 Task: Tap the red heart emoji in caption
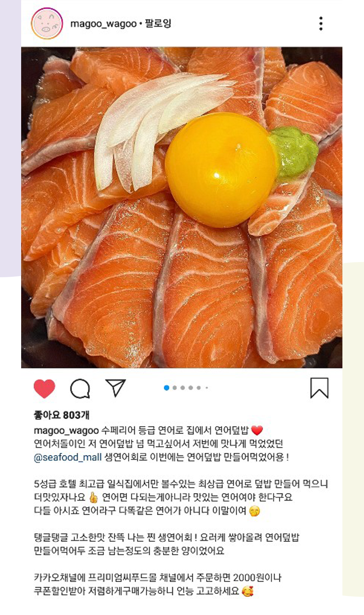click(257, 431)
